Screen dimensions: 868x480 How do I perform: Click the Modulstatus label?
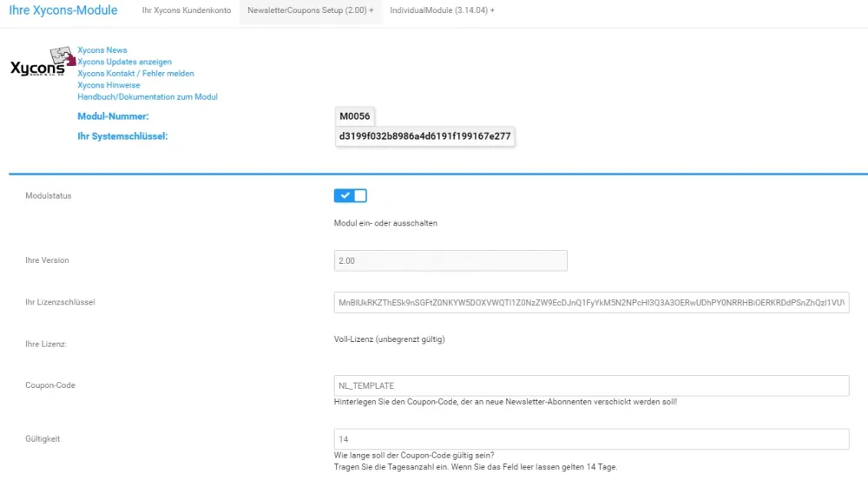48,195
